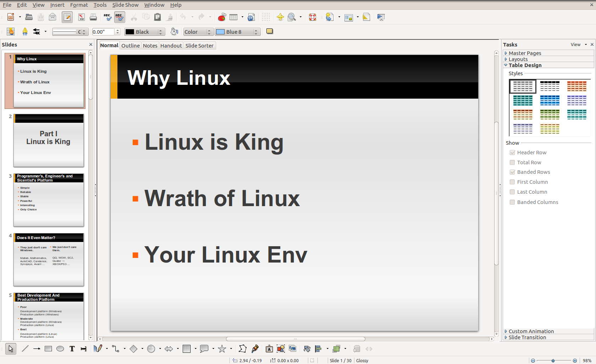Switch to the Outline view tab
Screen dimensions: 596x364
coord(131,46)
